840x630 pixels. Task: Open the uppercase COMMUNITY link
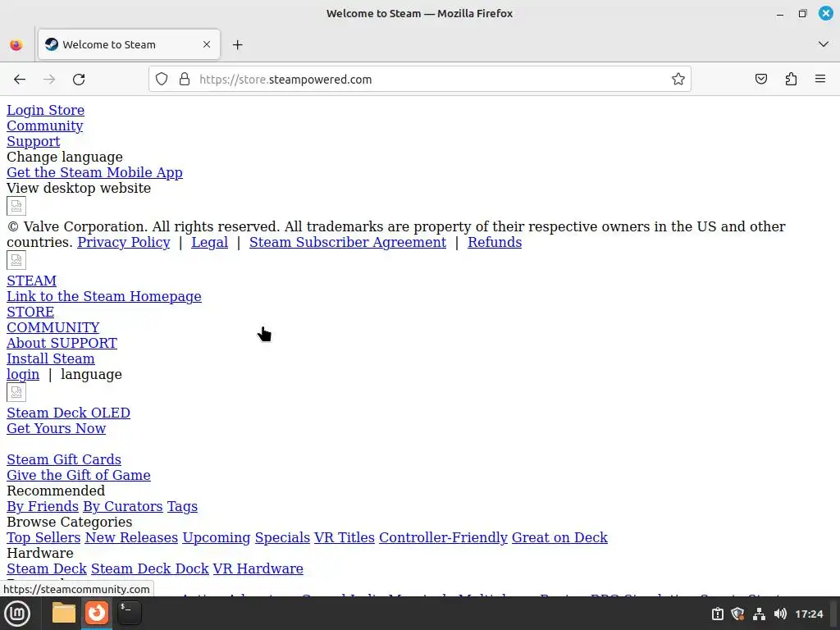point(53,327)
